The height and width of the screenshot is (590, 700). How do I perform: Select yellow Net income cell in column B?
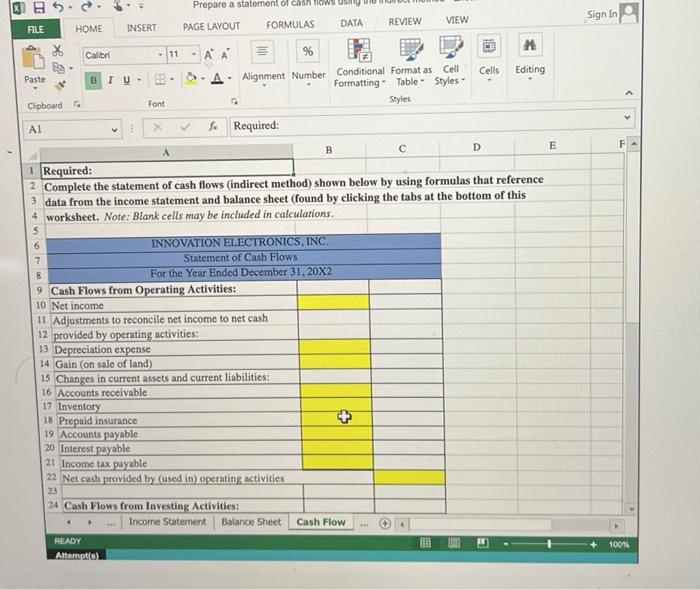coord(333,302)
